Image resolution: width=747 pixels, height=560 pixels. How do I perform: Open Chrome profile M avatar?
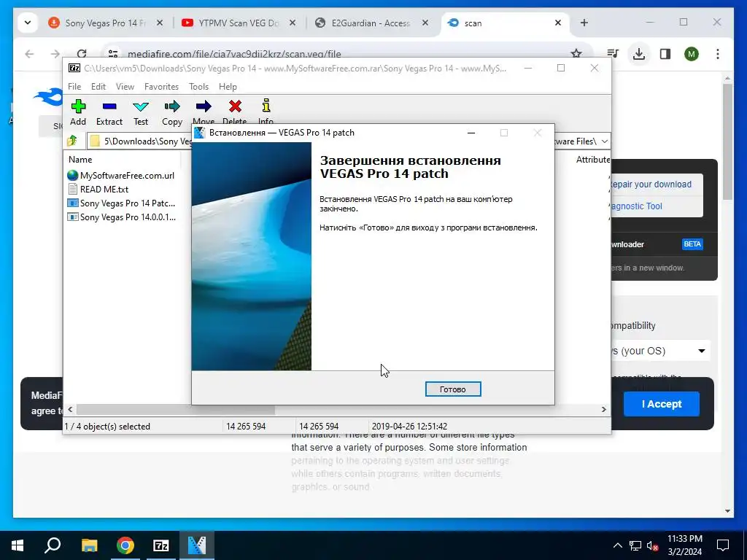692,54
